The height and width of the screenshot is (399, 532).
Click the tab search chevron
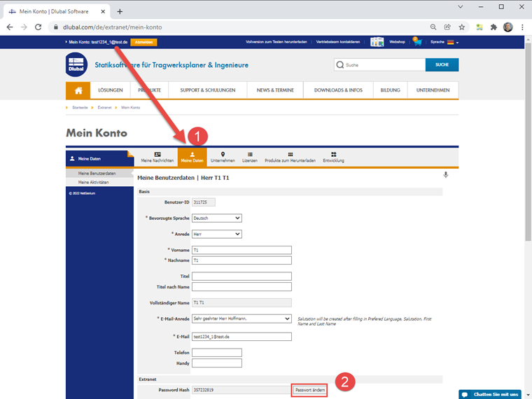[x=461, y=7]
